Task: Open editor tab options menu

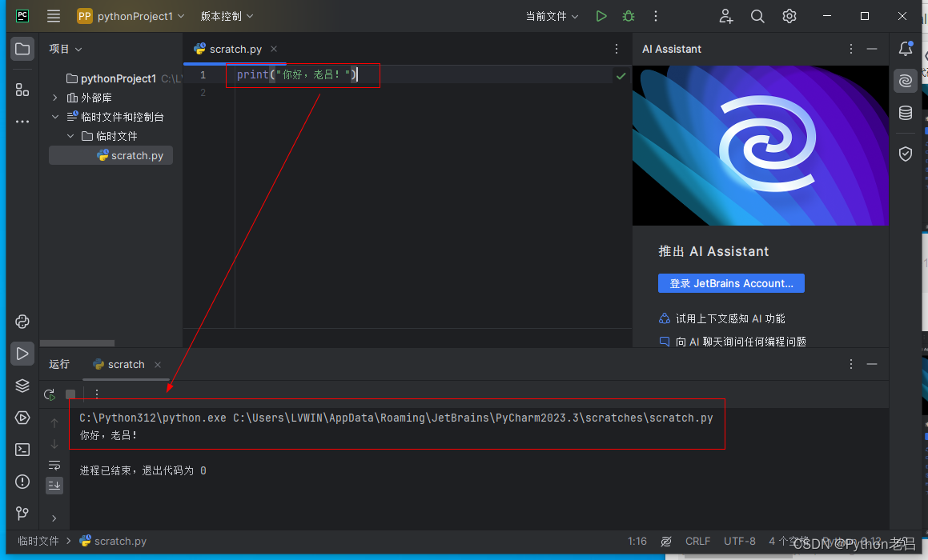Action: tap(616, 49)
